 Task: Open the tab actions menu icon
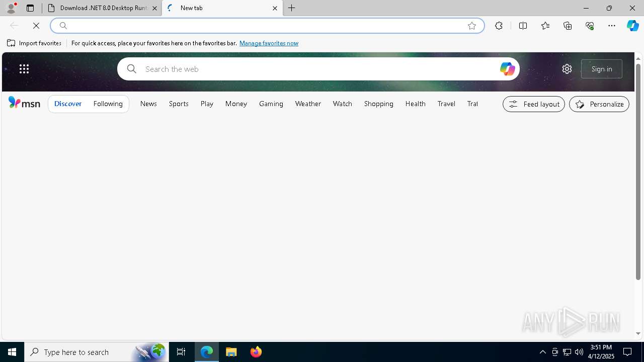30,8
